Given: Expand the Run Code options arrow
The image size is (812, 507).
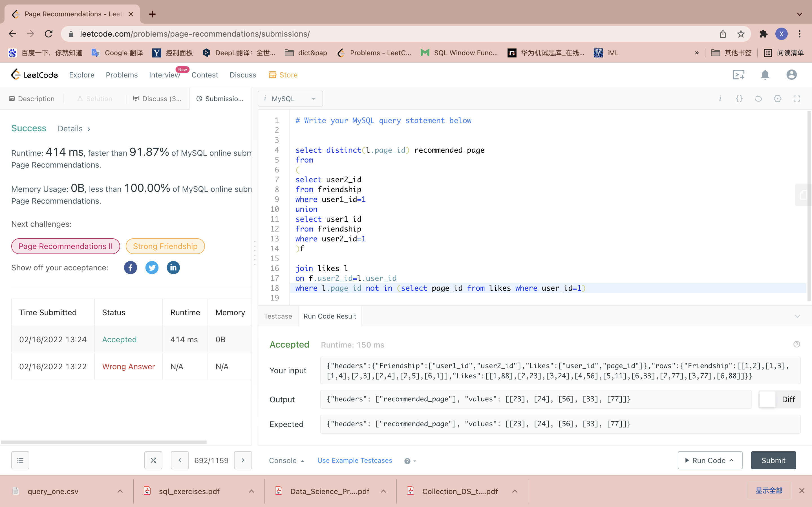Looking at the screenshot, I should coord(731,461).
